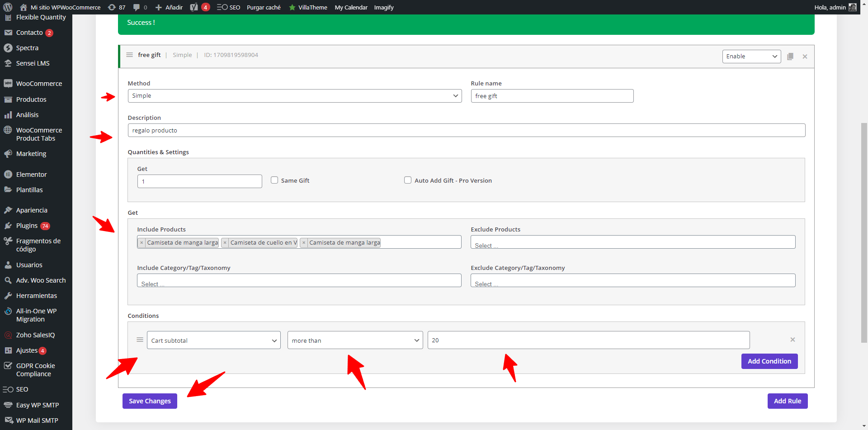Open Exclude Products select field
The width and height of the screenshot is (868, 430).
coord(633,242)
